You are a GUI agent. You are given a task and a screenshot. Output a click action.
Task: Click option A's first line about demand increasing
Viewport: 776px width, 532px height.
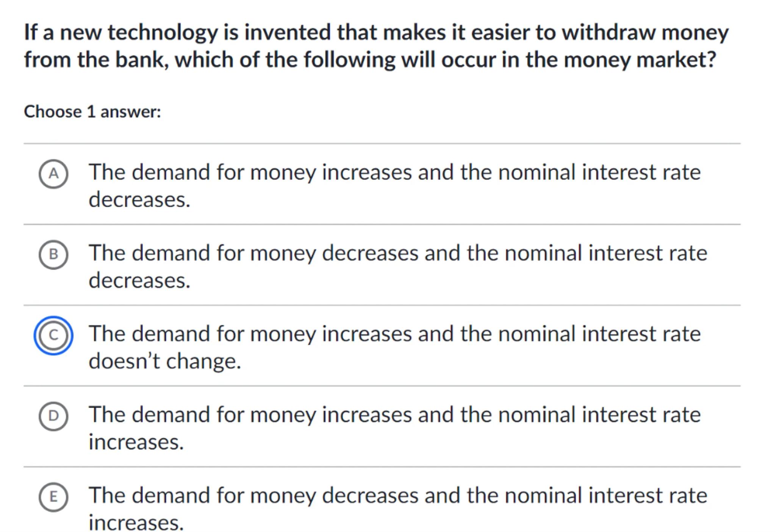[x=394, y=172]
